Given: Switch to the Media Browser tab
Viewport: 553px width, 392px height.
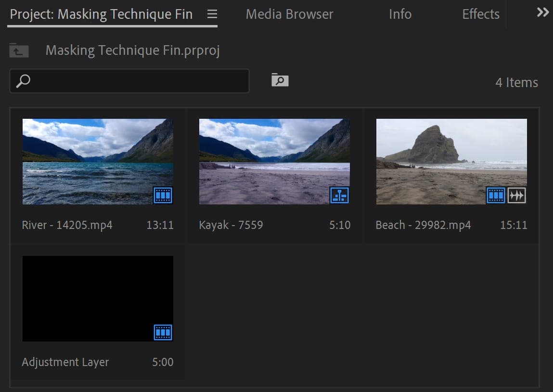Looking at the screenshot, I should point(289,14).
